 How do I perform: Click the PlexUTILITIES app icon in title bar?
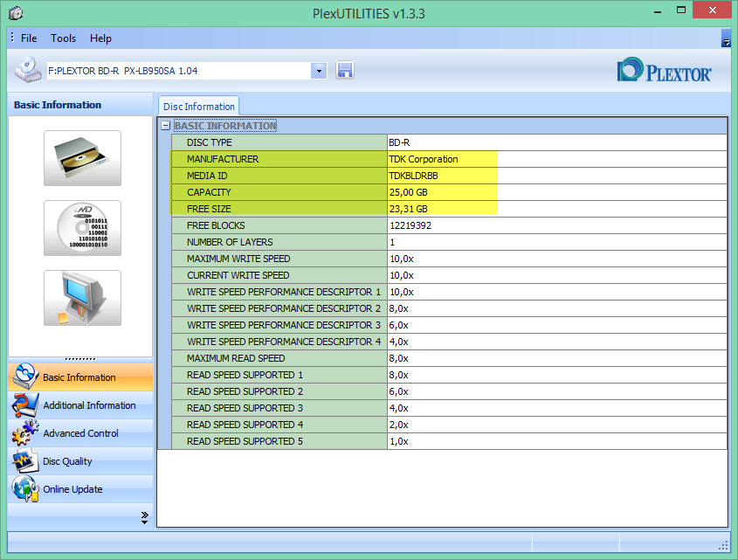pyautogui.click(x=16, y=13)
